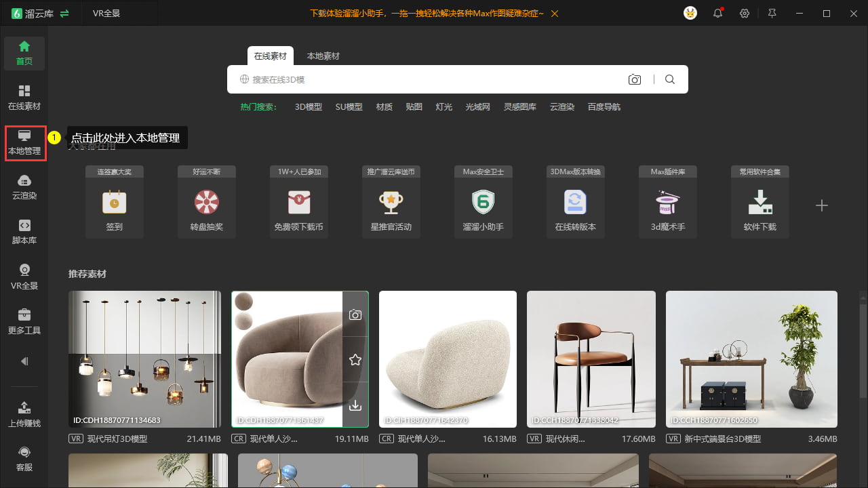Viewport: 868px width, 488px height.
Task: Open the notifications bell
Action: 717,14
